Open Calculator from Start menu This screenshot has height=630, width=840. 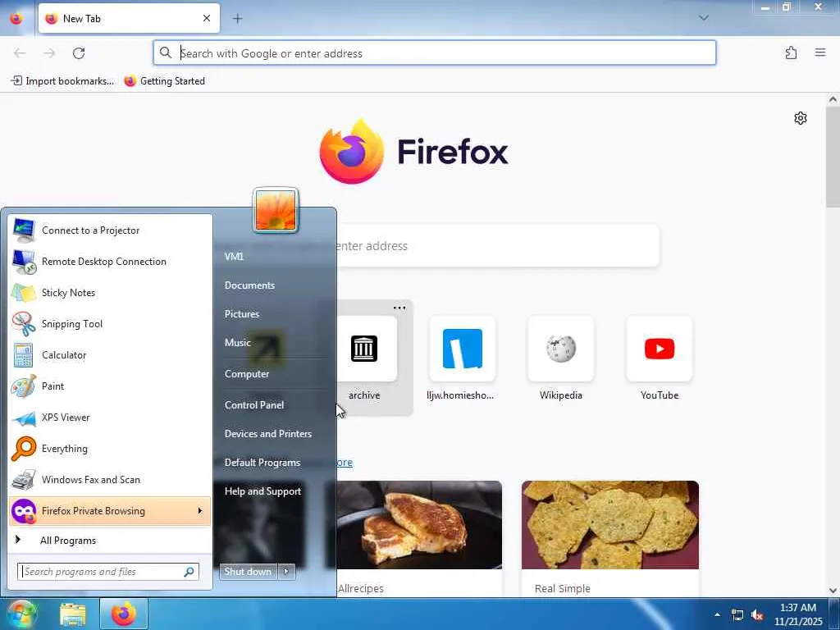110,354
